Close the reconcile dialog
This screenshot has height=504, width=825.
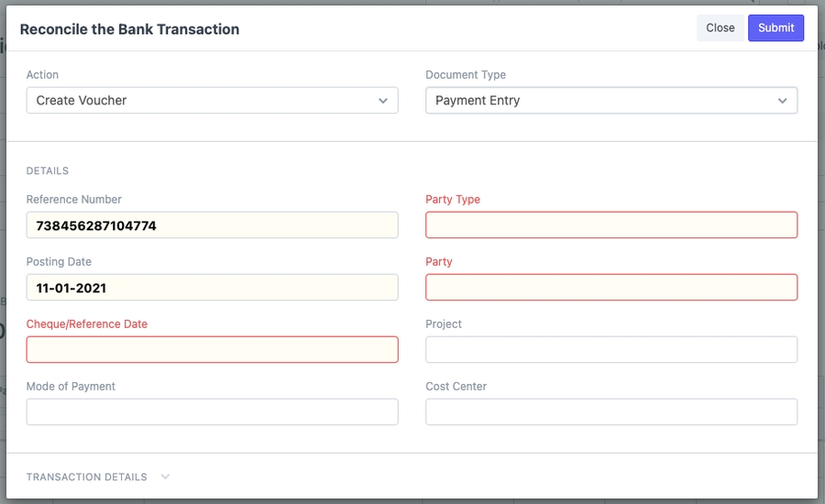[720, 27]
